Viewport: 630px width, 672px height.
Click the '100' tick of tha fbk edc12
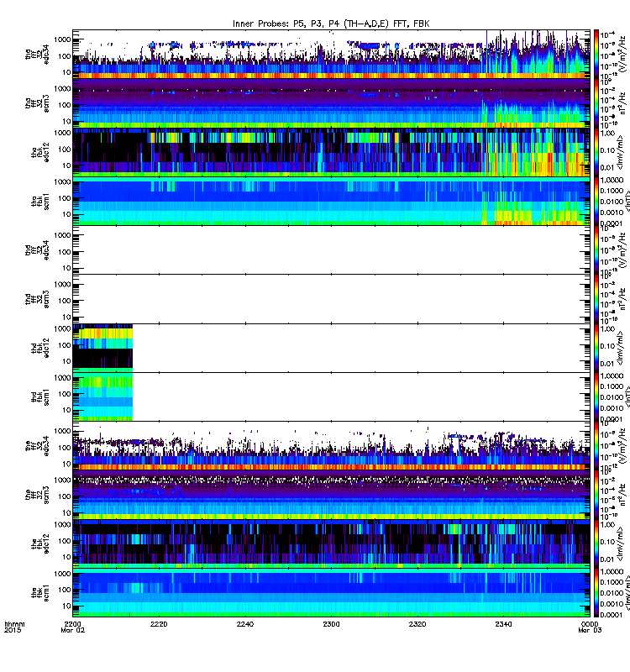pos(65,150)
